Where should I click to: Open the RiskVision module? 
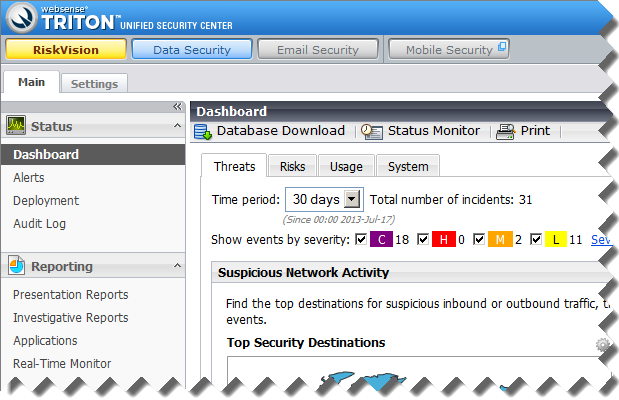(x=66, y=49)
